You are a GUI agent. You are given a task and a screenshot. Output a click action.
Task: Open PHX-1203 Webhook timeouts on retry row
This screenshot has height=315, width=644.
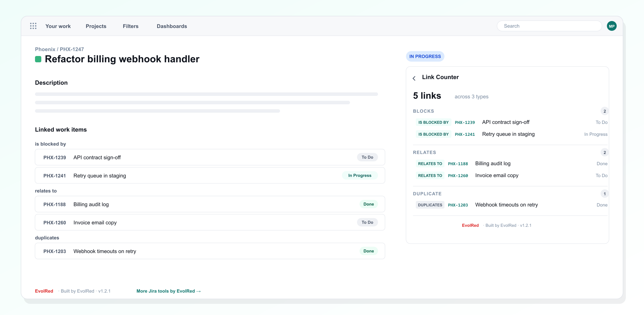(x=210, y=251)
